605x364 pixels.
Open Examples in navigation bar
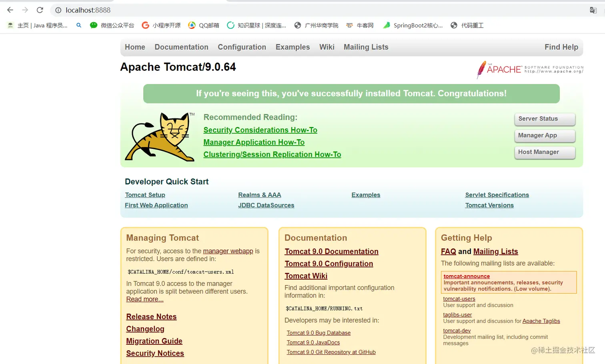292,47
